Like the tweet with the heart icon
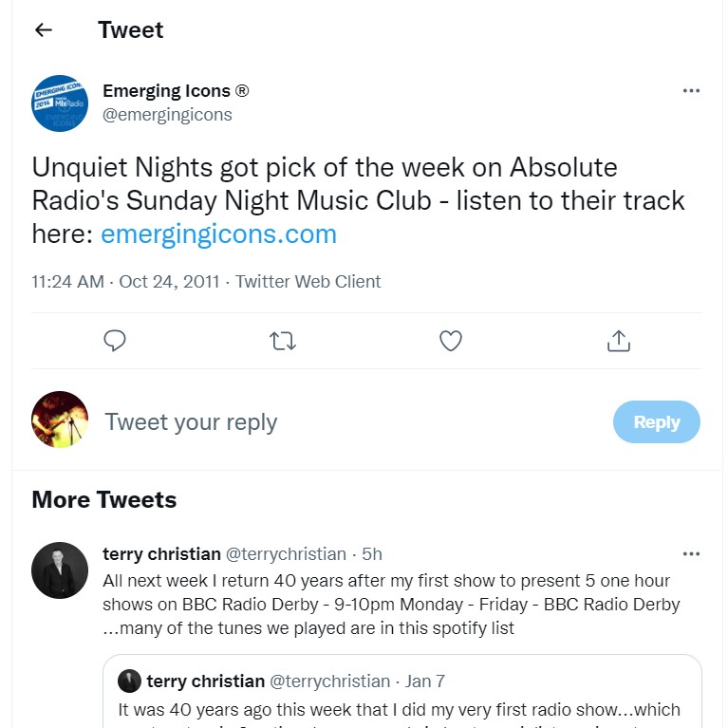Screen dimensions: 728x728 (x=451, y=341)
